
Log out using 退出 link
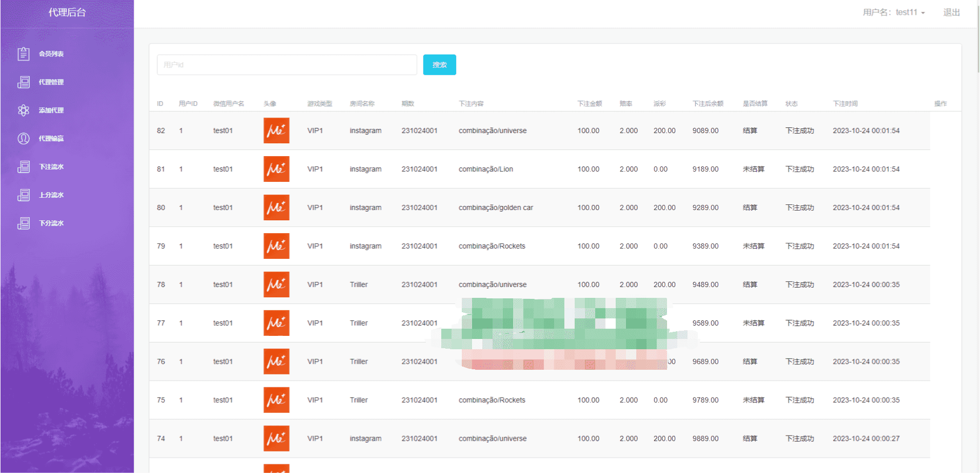[951, 12]
